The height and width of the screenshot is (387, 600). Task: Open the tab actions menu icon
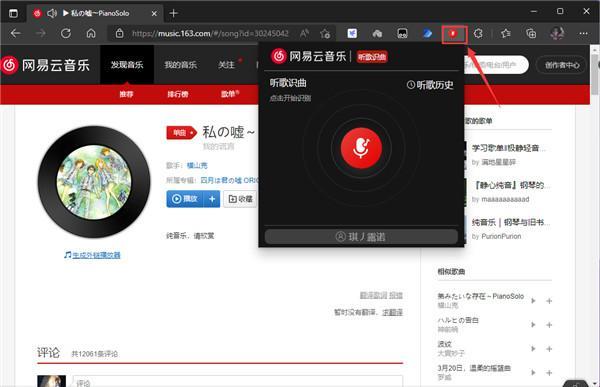click(13, 13)
